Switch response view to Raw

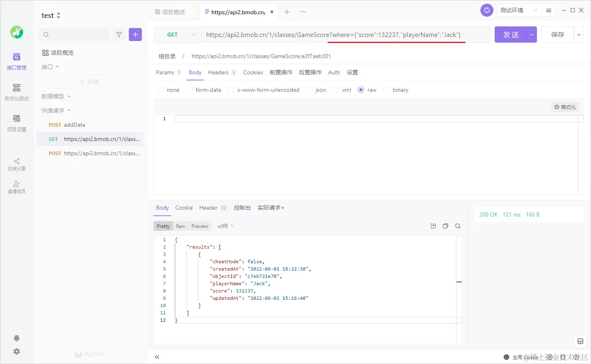(180, 226)
